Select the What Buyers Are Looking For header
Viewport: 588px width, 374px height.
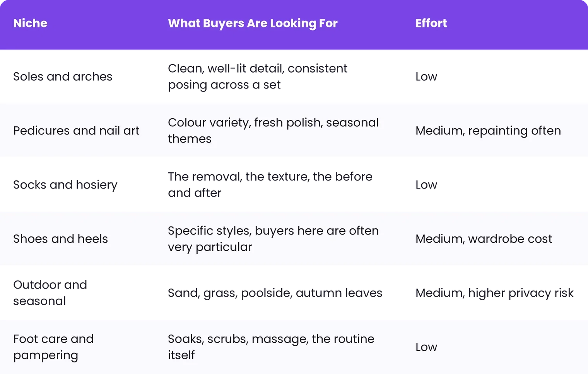pos(253,23)
